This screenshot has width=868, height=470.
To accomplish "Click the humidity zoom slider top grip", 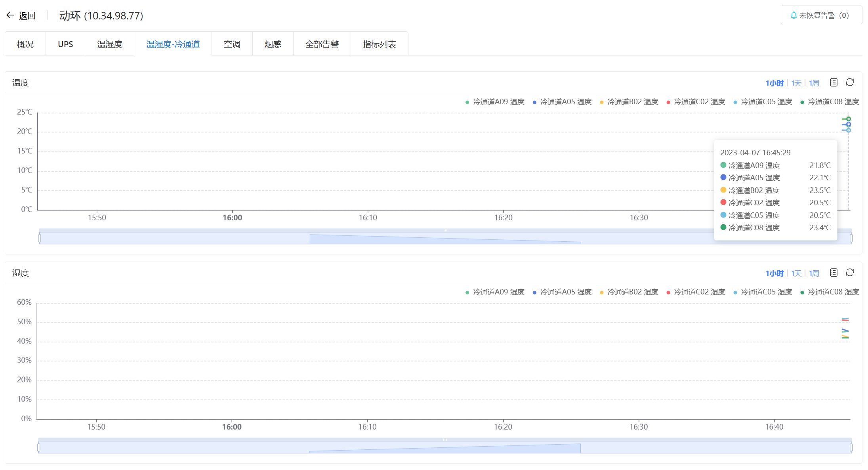I will (x=445, y=439).
